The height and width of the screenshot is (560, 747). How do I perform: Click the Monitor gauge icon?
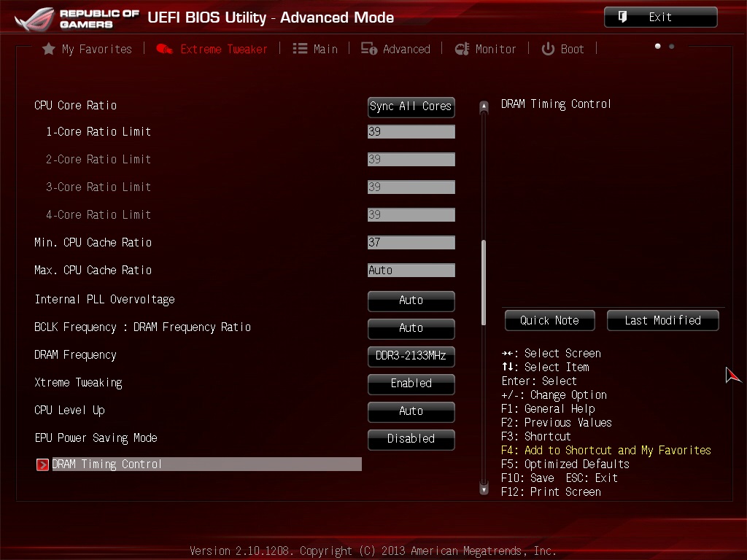pyautogui.click(x=462, y=49)
